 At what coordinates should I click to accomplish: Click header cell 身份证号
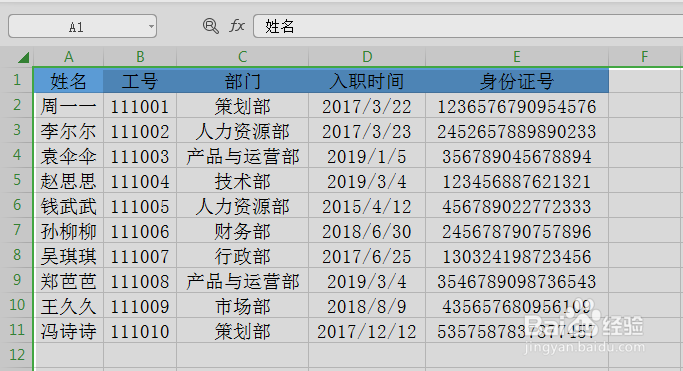click(x=517, y=81)
